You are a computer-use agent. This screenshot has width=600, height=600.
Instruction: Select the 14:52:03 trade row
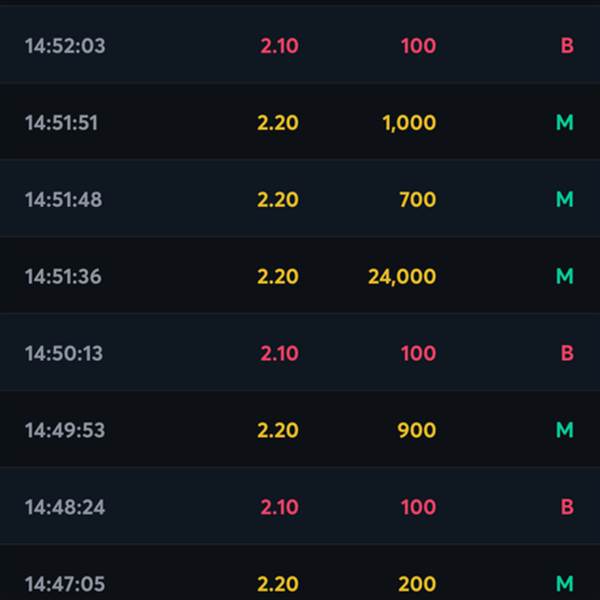[x=300, y=45]
